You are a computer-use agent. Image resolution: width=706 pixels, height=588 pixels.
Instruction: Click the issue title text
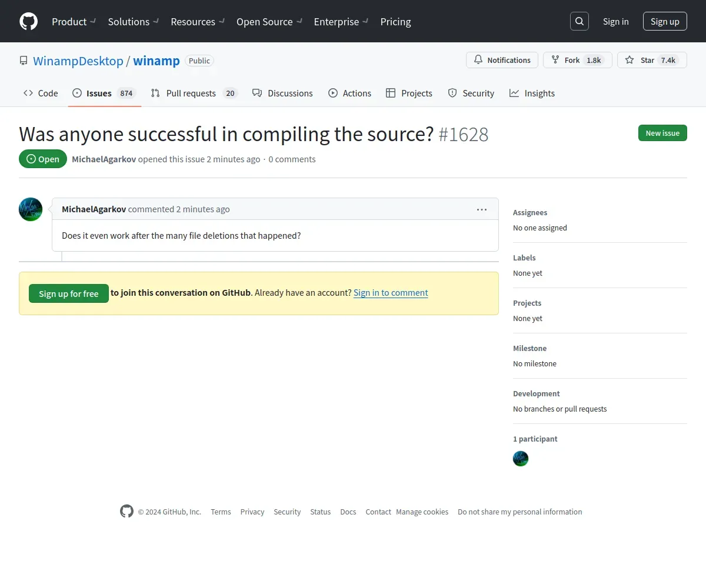point(227,134)
